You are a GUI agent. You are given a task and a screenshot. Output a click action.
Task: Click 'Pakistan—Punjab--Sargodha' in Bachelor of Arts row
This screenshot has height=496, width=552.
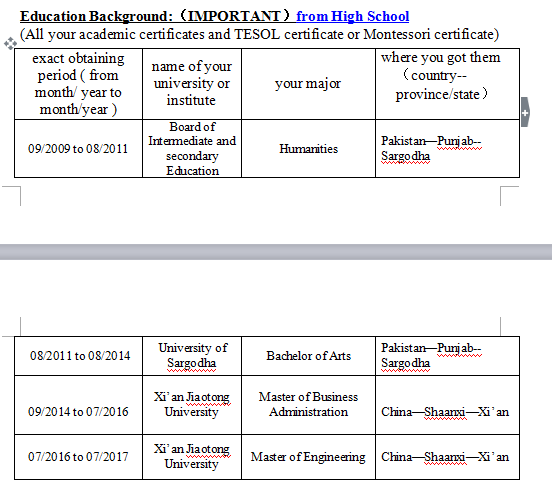click(x=447, y=356)
